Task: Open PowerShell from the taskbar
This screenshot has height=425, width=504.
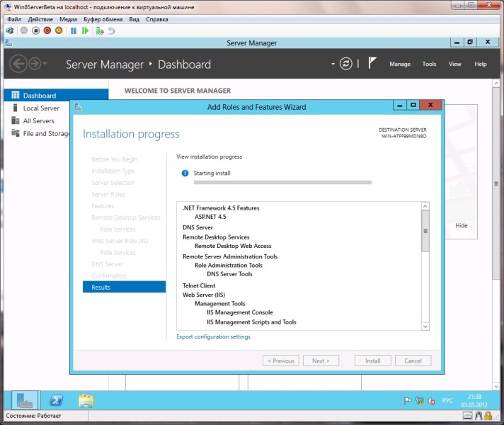Action: (x=55, y=401)
